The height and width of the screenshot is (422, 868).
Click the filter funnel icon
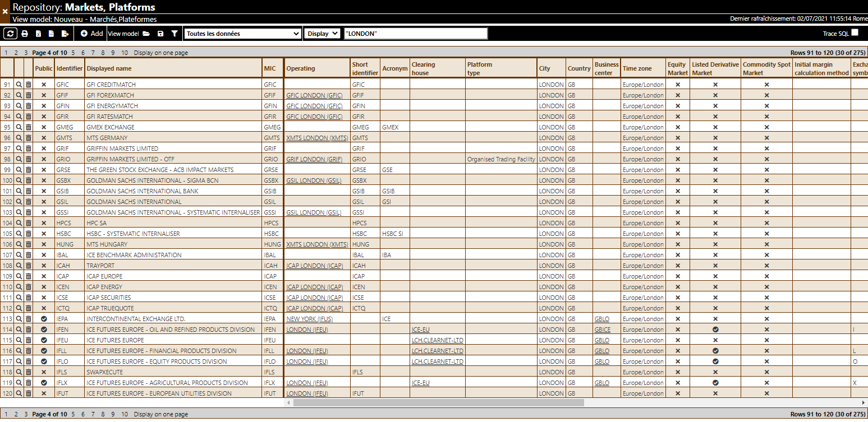(x=174, y=34)
